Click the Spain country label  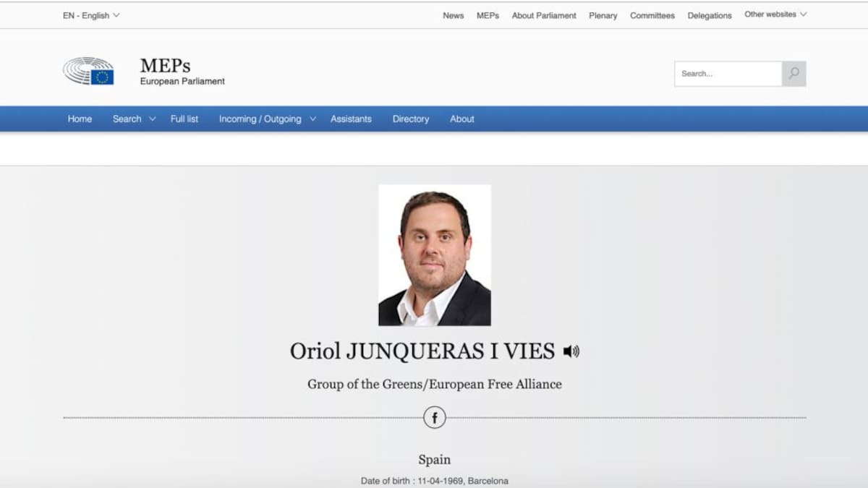[x=435, y=459]
